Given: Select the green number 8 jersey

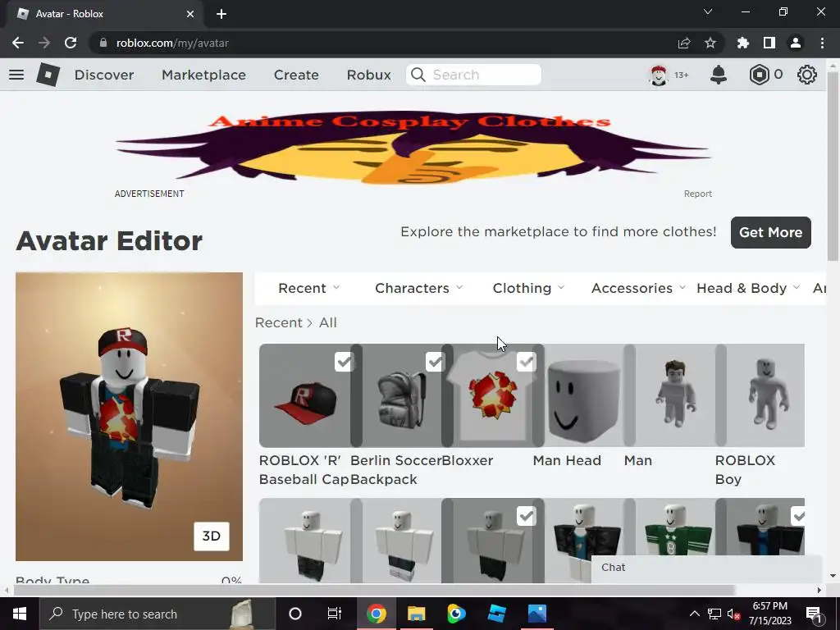Looking at the screenshot, I should pyautogui.click(x=675, y=540).
